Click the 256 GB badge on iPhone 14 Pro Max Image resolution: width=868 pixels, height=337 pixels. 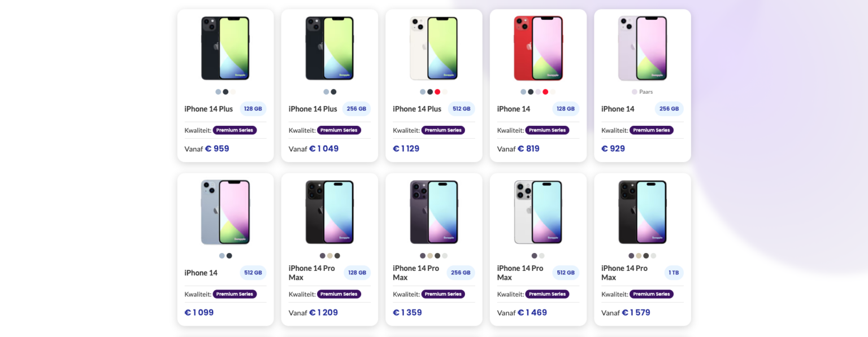tap(461, 272)
